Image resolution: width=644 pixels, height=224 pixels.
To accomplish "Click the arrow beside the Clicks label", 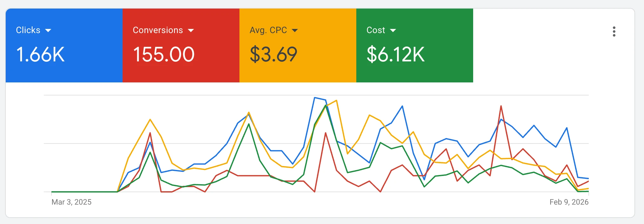I will [48, 31].
